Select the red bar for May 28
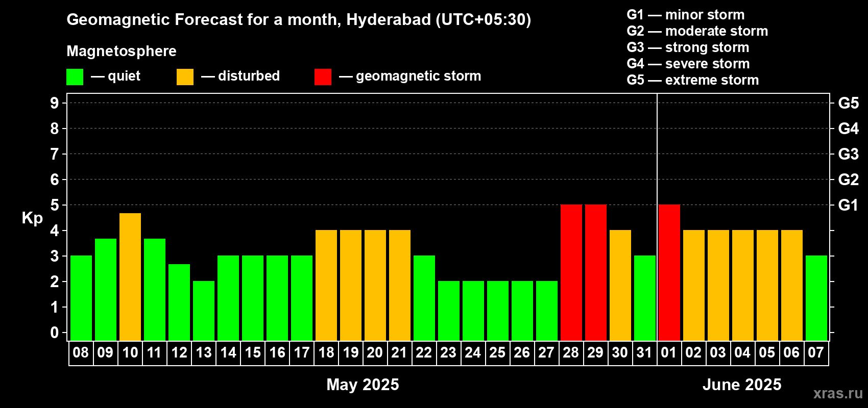 point(571,273)
